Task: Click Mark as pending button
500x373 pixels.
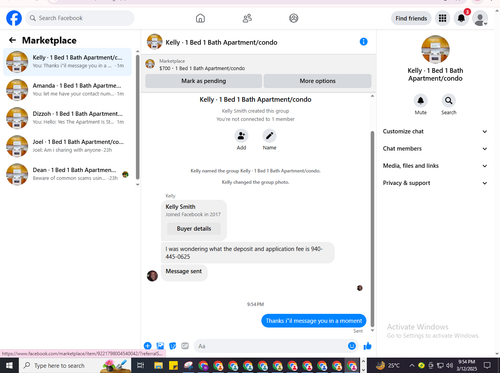Action: point(204,81)
